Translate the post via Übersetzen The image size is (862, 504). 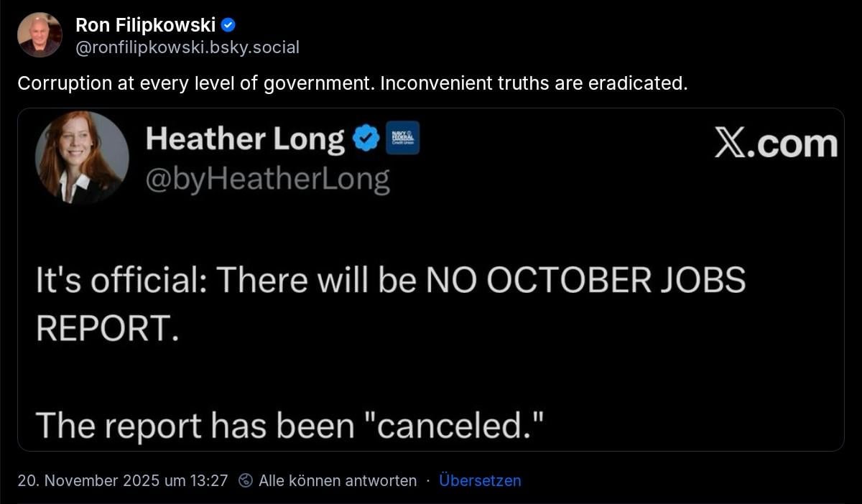480,480
